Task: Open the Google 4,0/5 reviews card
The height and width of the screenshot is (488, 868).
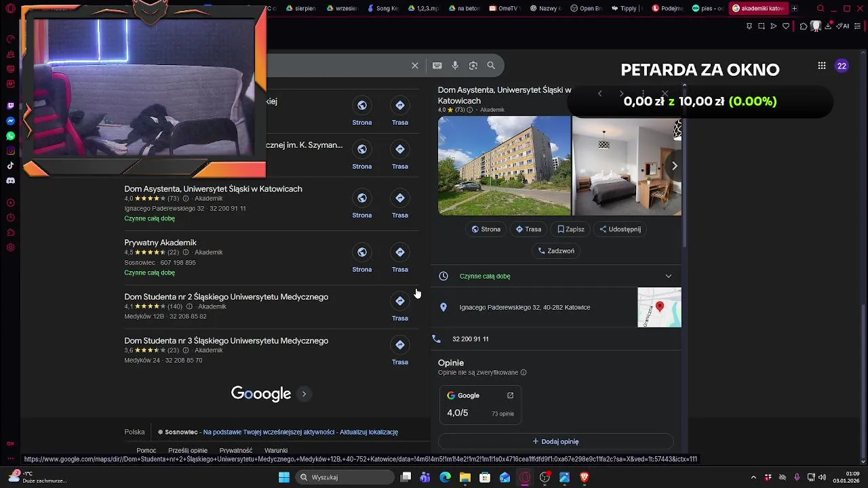Action: coord(480,404)
